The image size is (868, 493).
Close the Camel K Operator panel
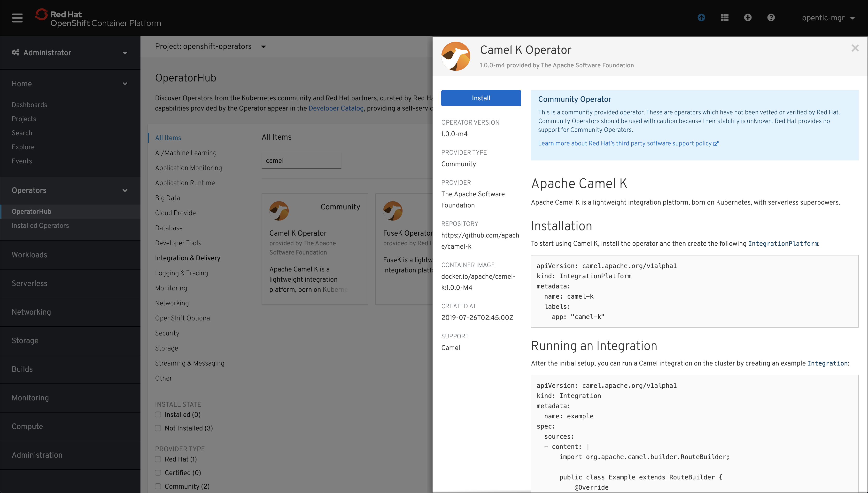(855, 48)
